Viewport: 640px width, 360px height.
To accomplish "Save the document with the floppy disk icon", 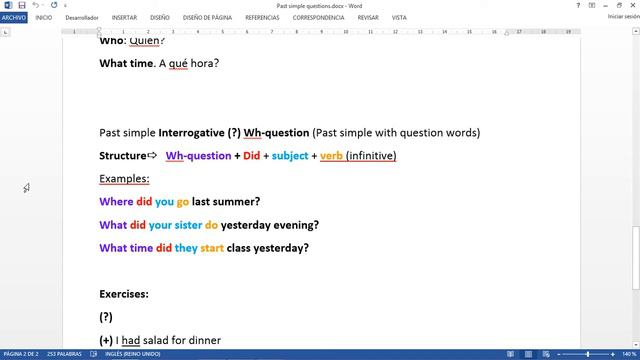I will point(22,5).
